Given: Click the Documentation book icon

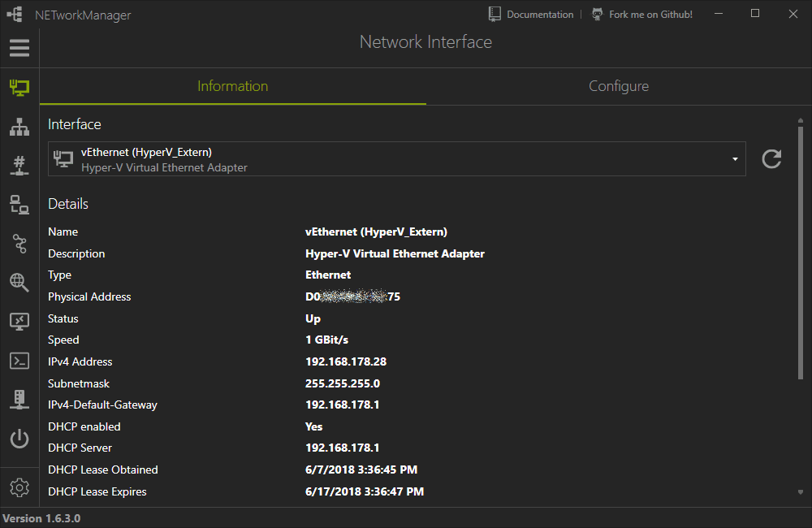Looking at the screenshot, I should 494,13.
